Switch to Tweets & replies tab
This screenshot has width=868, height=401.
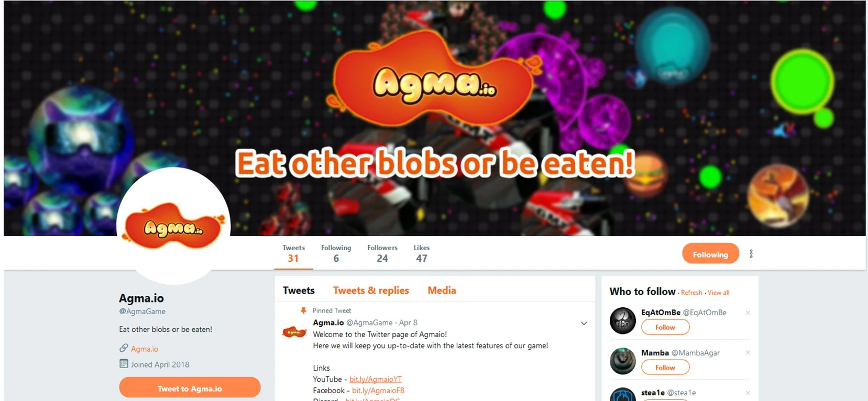371,291
